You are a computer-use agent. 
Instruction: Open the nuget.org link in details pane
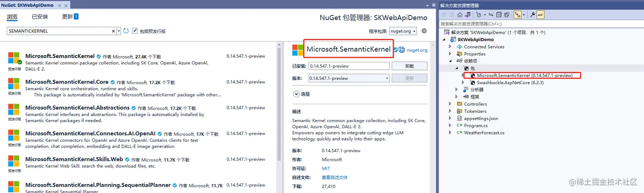click(x=417, y=50)
